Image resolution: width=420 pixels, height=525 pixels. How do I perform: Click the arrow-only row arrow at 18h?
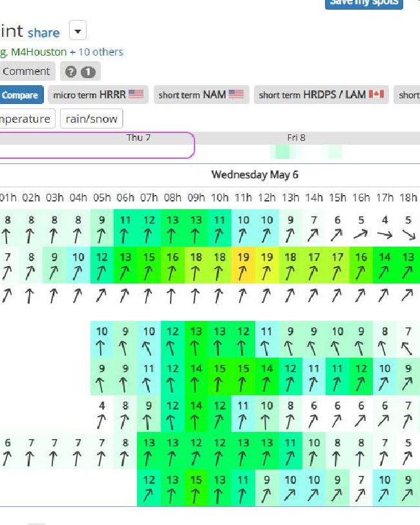408,295
